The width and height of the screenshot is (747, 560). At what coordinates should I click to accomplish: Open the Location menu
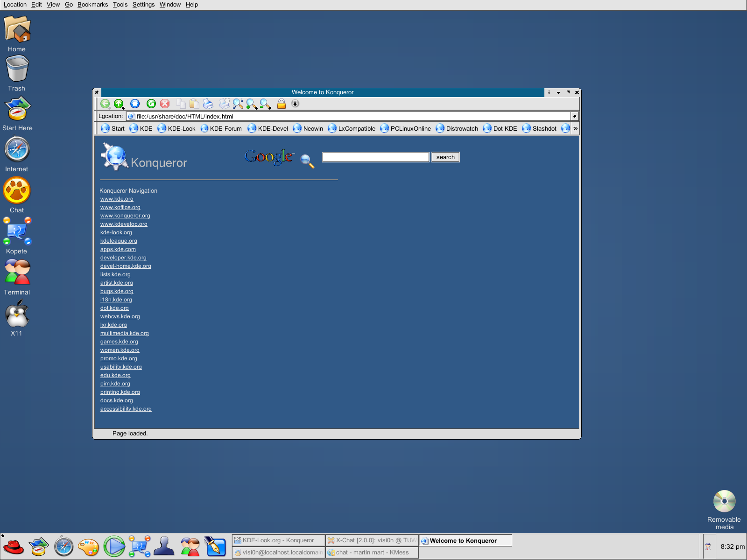click(x=15, y=5)
